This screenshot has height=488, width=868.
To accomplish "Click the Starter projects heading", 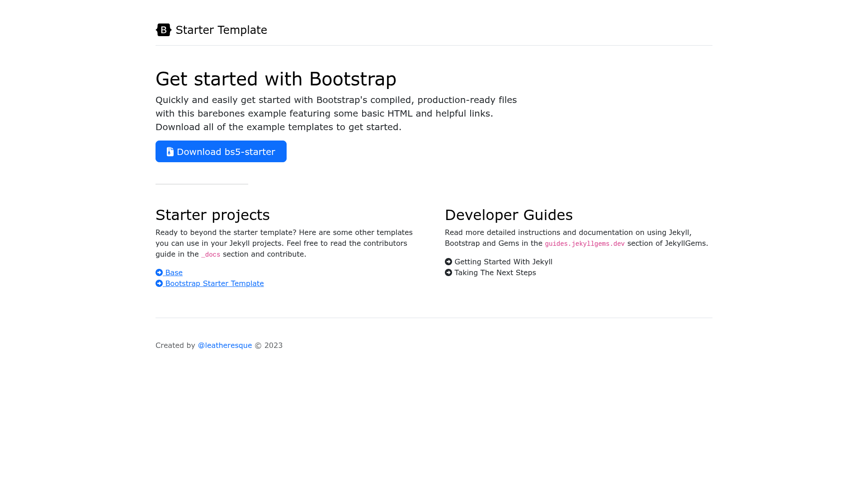I will 212,215.
